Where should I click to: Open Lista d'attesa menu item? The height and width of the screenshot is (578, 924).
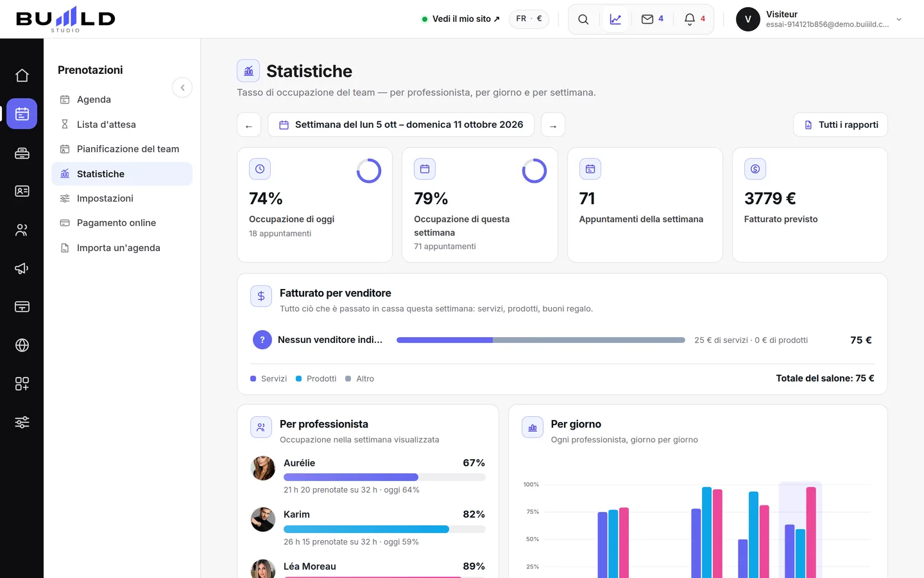pyautogui.click(x=122, y=125)
